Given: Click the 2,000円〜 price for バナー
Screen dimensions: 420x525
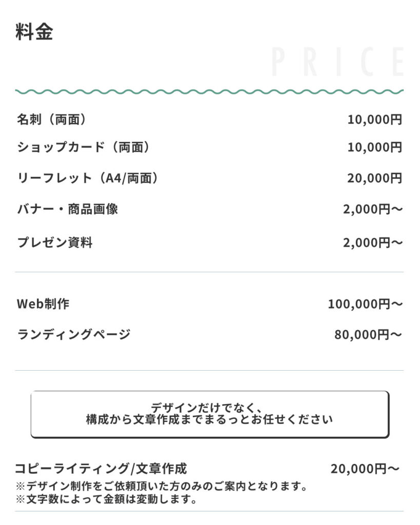Looking at the screenshot, I should pos(372,209).
